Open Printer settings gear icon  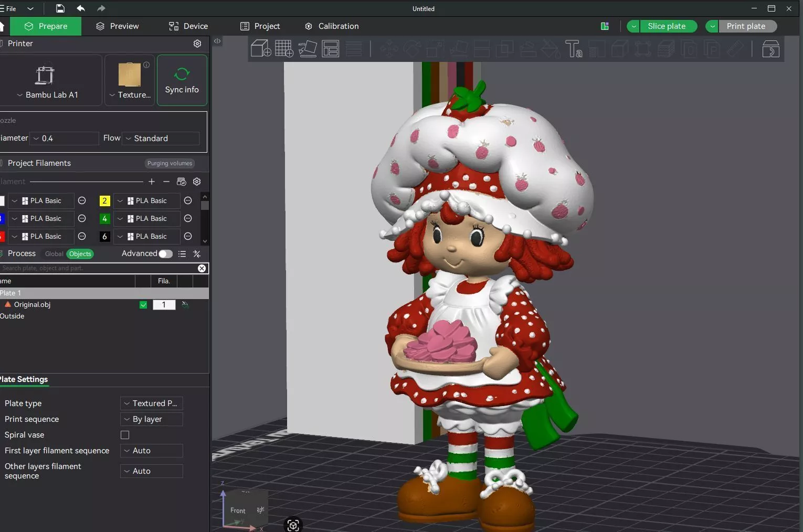pos(197,44)
